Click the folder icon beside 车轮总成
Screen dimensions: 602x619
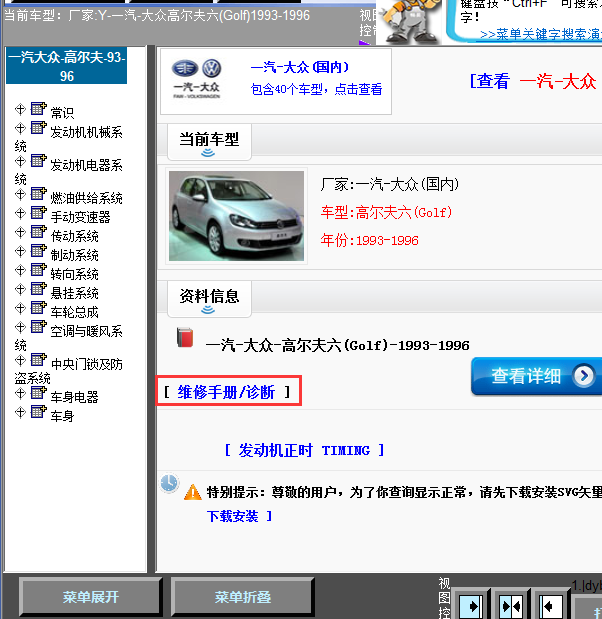(x=39, y=308)
